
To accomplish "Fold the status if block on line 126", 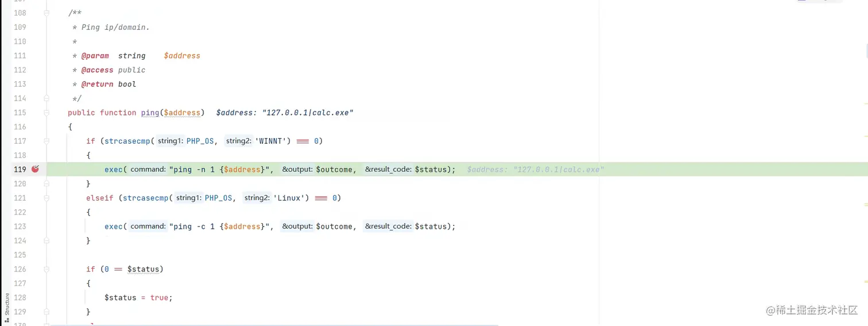I will pyautogui.click(x=46, y=269).
